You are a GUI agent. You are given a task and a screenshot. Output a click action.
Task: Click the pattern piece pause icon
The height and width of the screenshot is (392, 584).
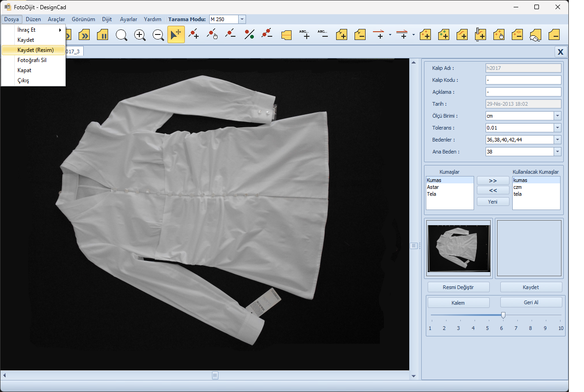pyautogui.click(x=103, y=35)
